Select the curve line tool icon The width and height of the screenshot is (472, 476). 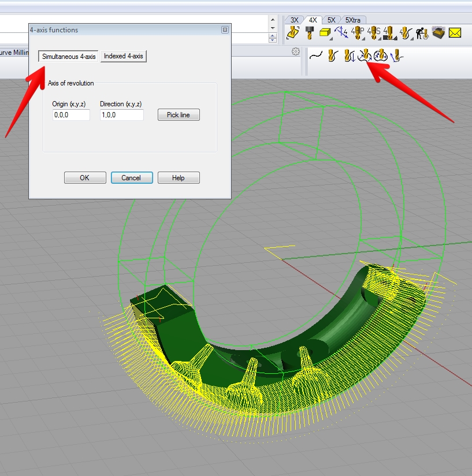[315, 56]
